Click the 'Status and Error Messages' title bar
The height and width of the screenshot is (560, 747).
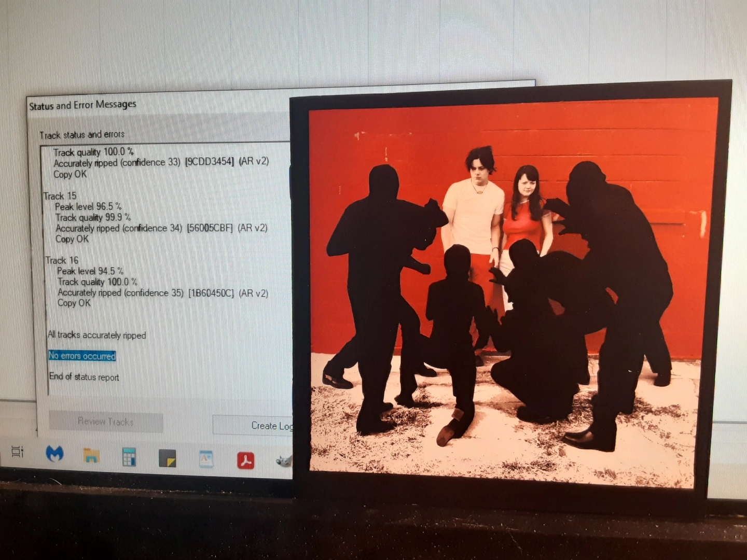pyautogui.click(x=83, y=105)
